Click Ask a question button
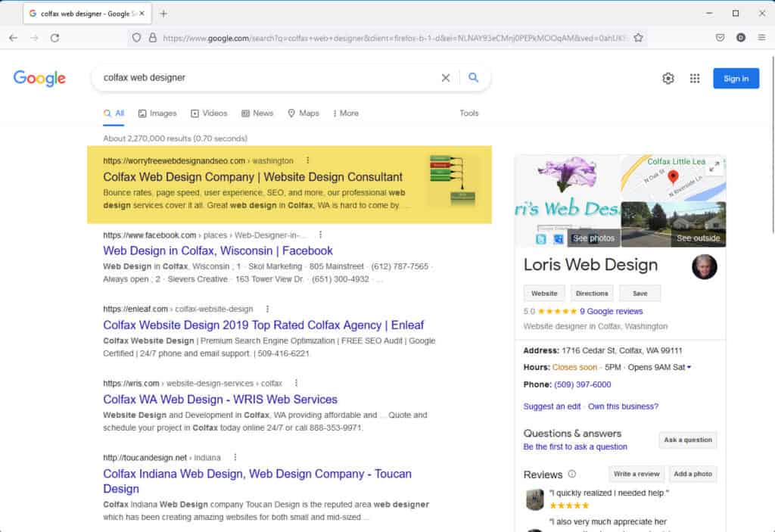Image resolution: width=775 pixels, height=532 pixels. pos(687,440)
